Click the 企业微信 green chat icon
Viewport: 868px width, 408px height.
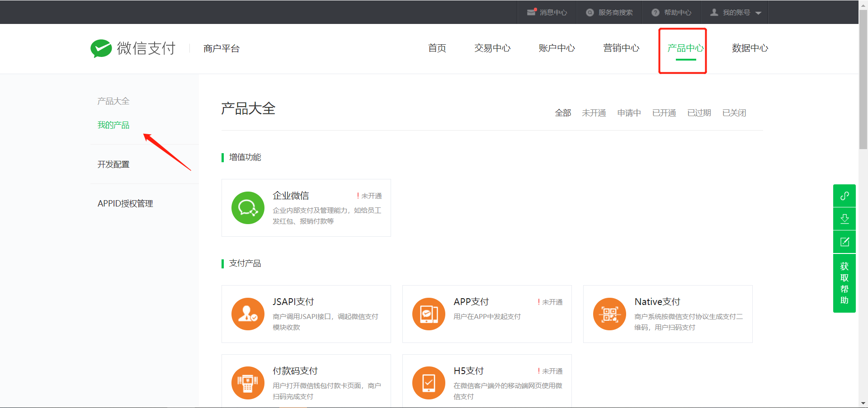248,208
